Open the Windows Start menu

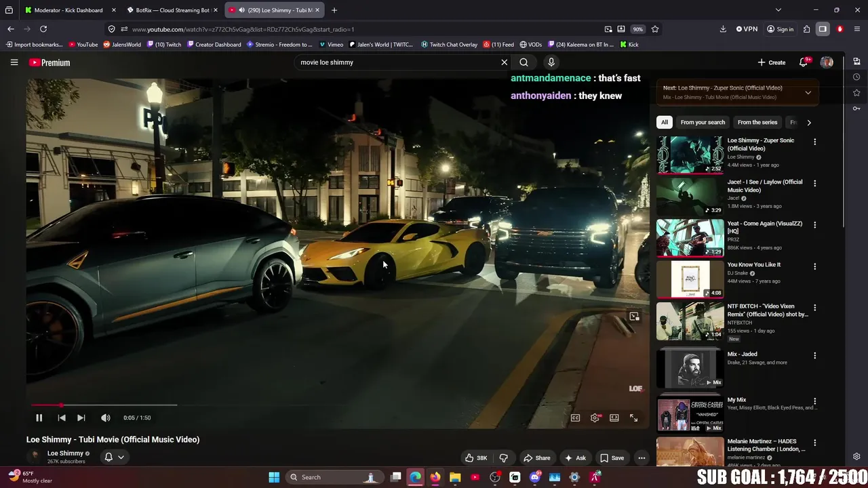274,477
